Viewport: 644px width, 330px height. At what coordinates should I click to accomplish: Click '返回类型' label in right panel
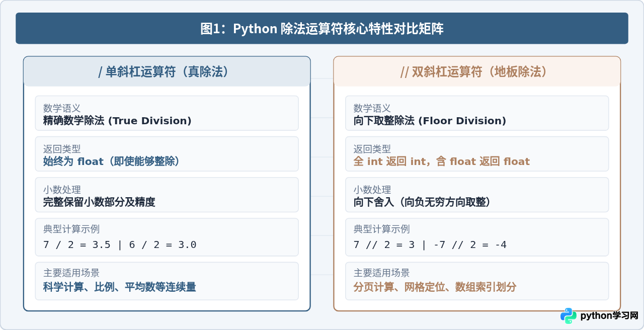pos(372,149)
